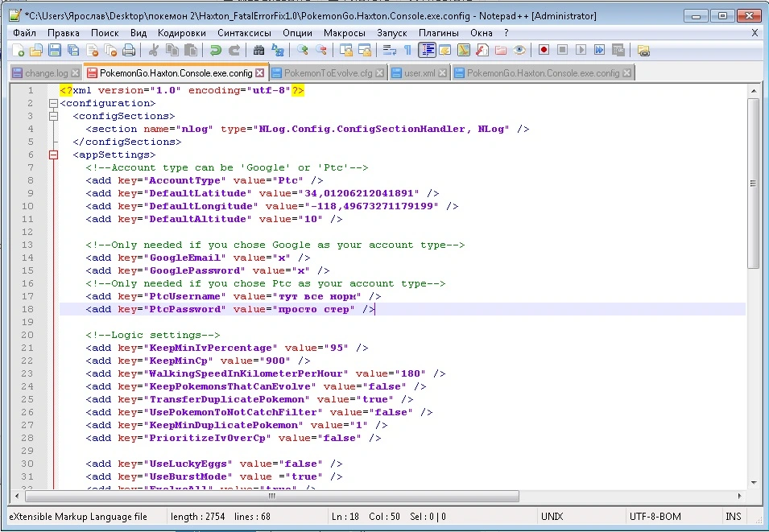The height and width of the screenshot is (532, 769).
Task: Switch to the change.log tab
Action: (x=46, y=73)
